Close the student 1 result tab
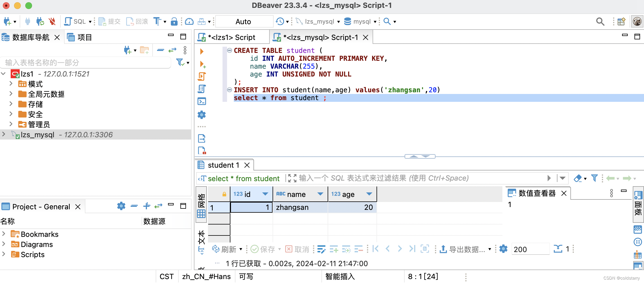This screenshot has height=283, width=644. click(x=247, y=165)
